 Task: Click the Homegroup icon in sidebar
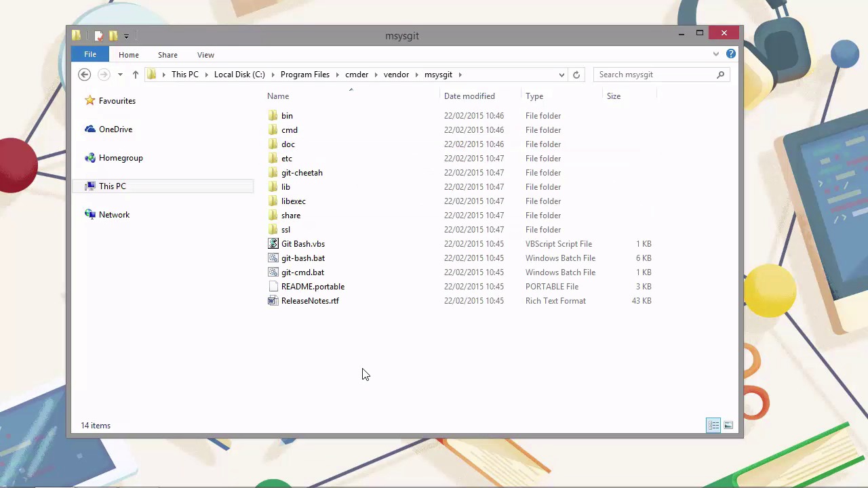pos(90,158)
